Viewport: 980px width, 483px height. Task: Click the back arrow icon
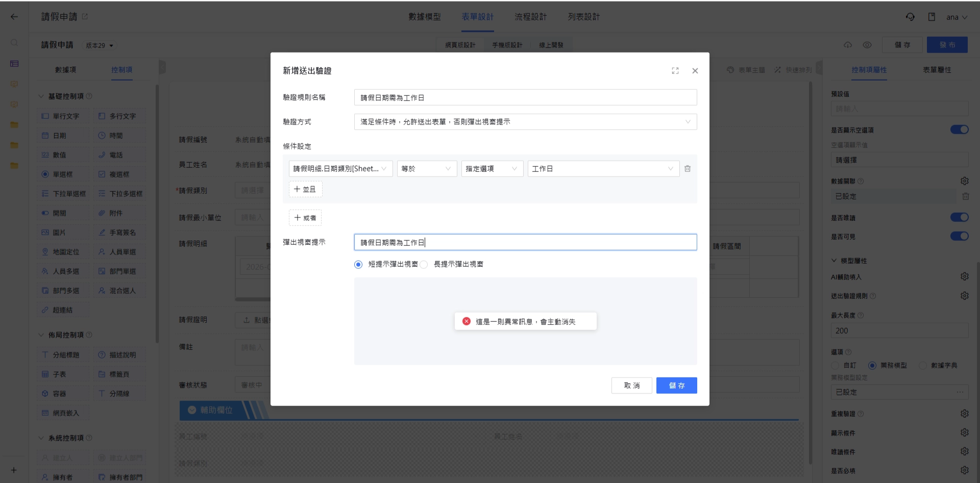[x=14, y=17]
